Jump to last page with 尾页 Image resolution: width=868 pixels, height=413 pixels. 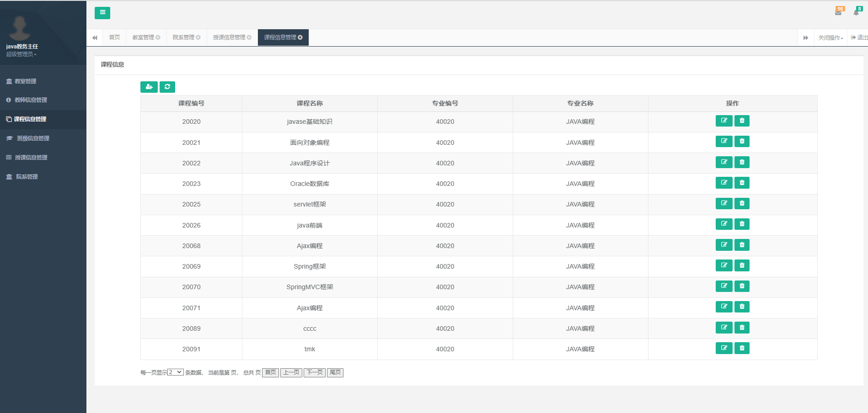pos(335,373)
